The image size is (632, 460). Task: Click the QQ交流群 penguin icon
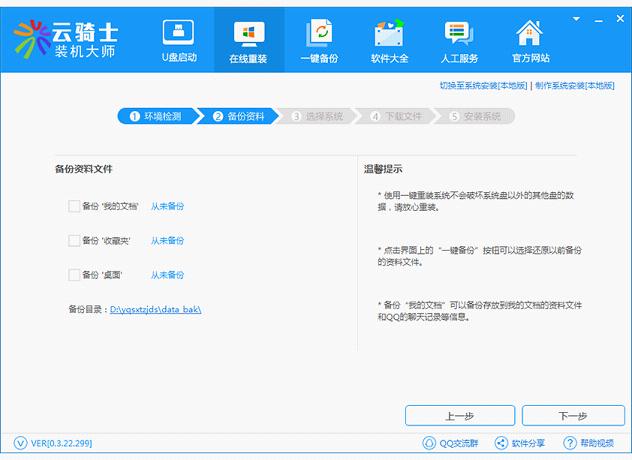429,443
